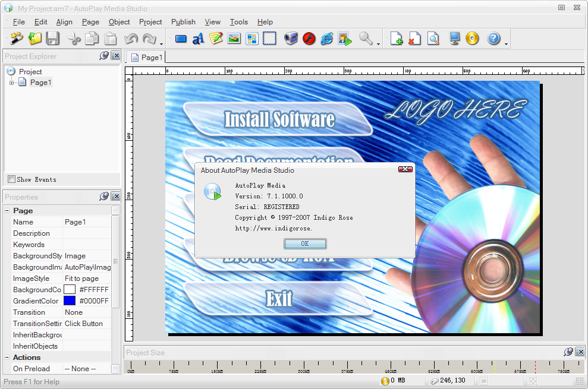Open the Publish menu
588x389 pixels.
coord(183,22)
